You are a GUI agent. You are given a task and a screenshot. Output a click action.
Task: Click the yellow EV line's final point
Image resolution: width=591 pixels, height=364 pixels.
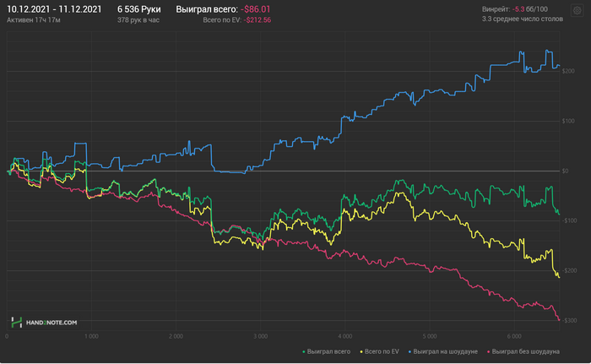tap(559, 278)
